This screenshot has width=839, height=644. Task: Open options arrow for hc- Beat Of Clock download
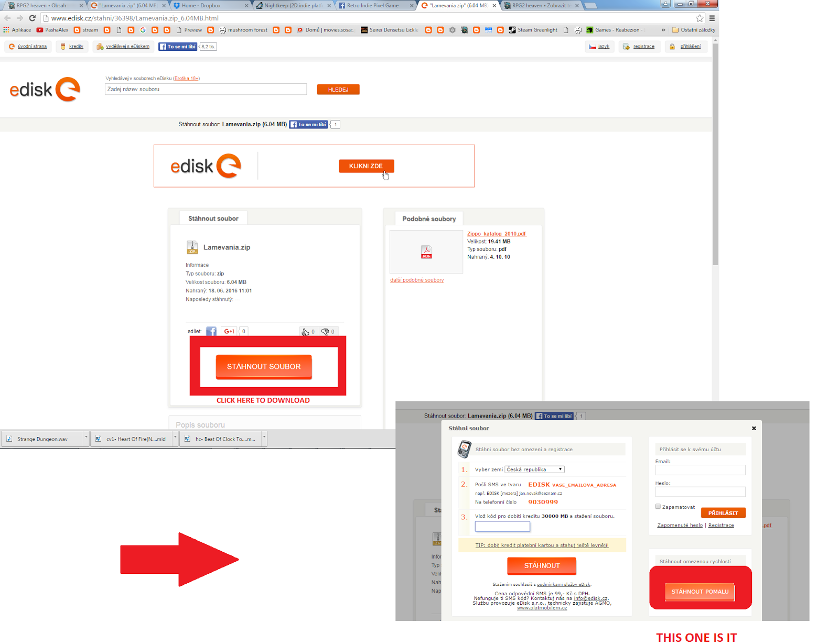click(264, 439)
